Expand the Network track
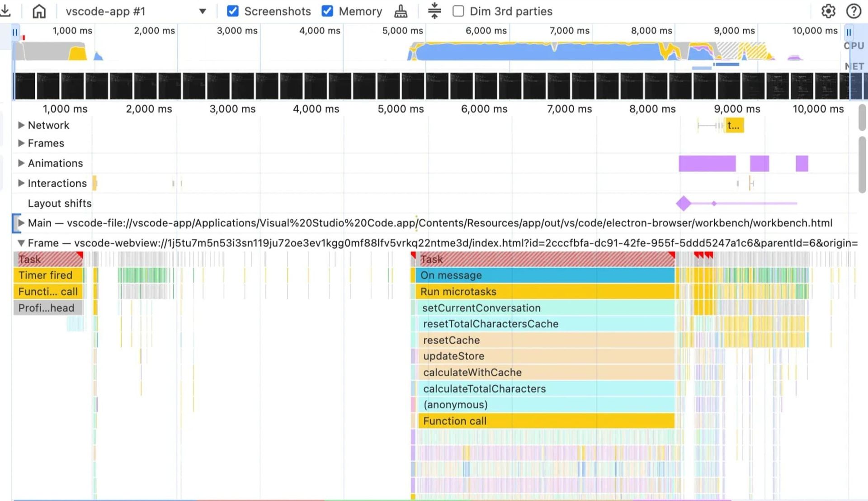Screen dimensions: 868x501 click(21, 125)
